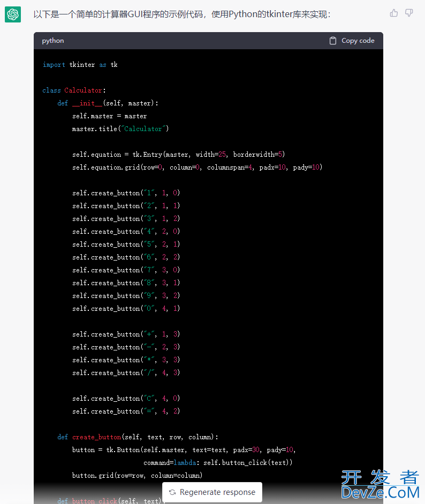Click the button.grid(row=row, column=column) line

[137, 476]
